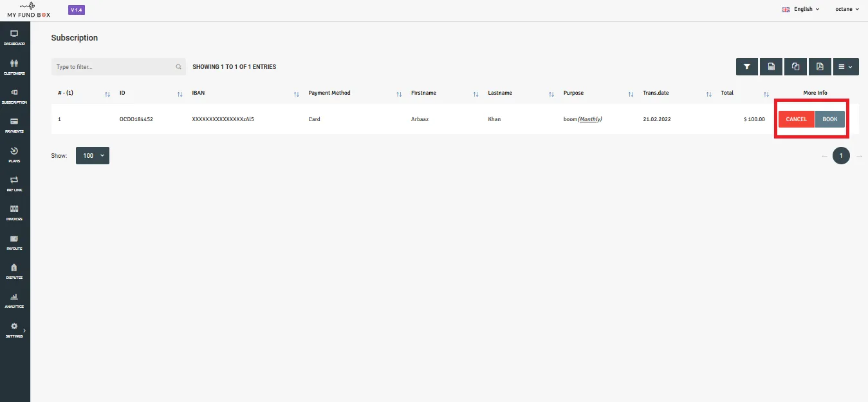The height and width of the screenshot is (402, 868).
Task: Click the search magnifier icon in filter box
Action: [x=178, y=67]
